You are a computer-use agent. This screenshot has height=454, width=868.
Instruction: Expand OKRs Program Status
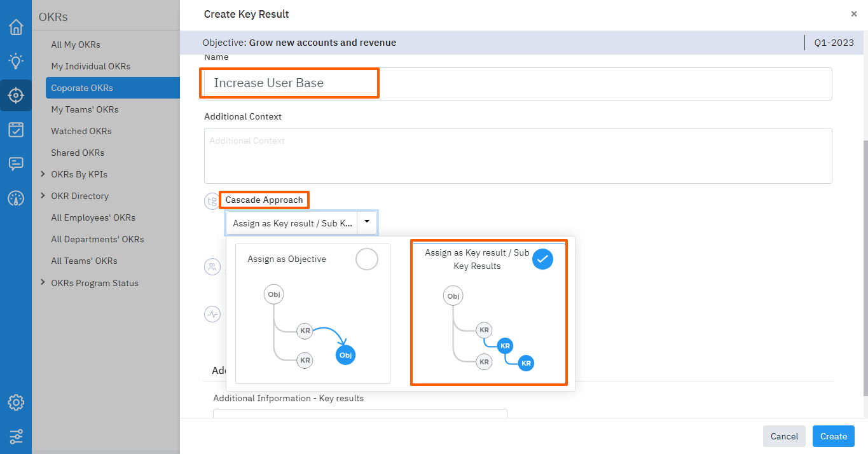pos(43,282)
